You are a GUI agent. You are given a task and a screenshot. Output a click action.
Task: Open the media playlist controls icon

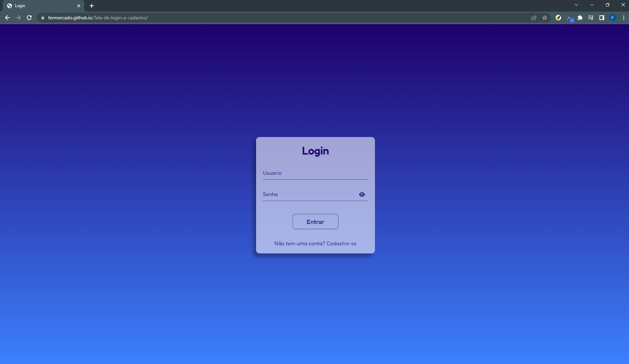click(x=591, y=18)
